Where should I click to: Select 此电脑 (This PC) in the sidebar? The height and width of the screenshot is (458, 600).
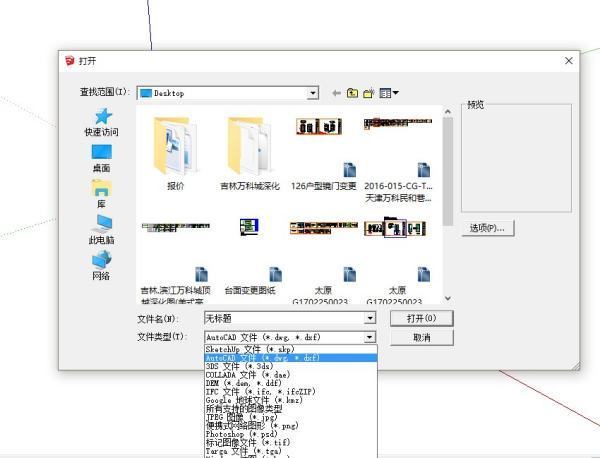coord(101,229)
